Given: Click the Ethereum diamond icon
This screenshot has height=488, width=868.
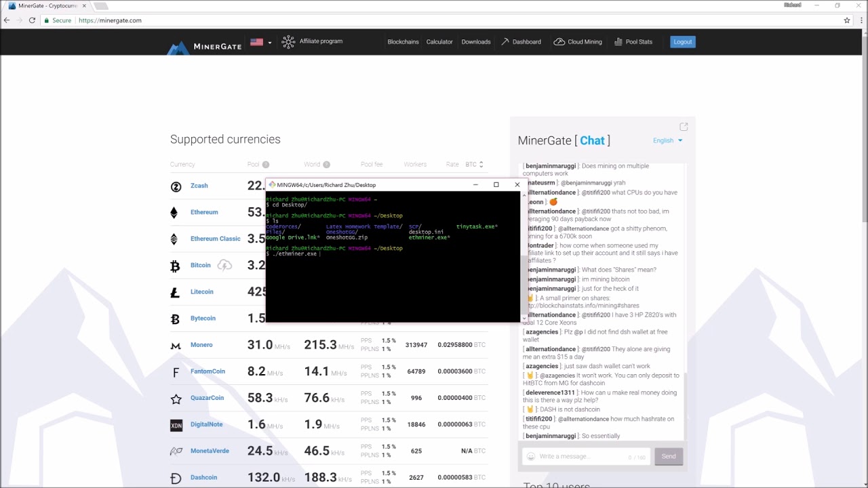Looking at the screenshot, I should [174, 213].
